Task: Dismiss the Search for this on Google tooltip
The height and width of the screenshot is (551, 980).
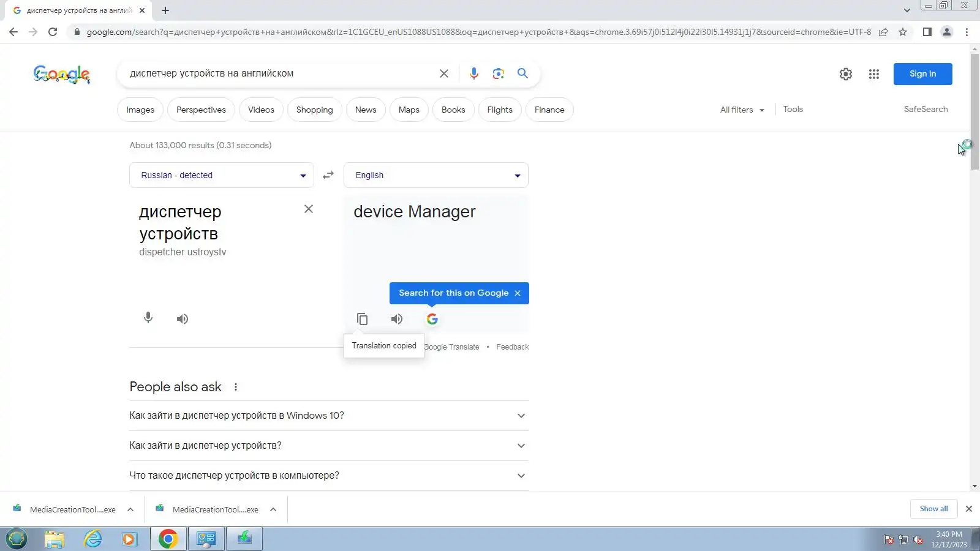Action: pos(518,293)
